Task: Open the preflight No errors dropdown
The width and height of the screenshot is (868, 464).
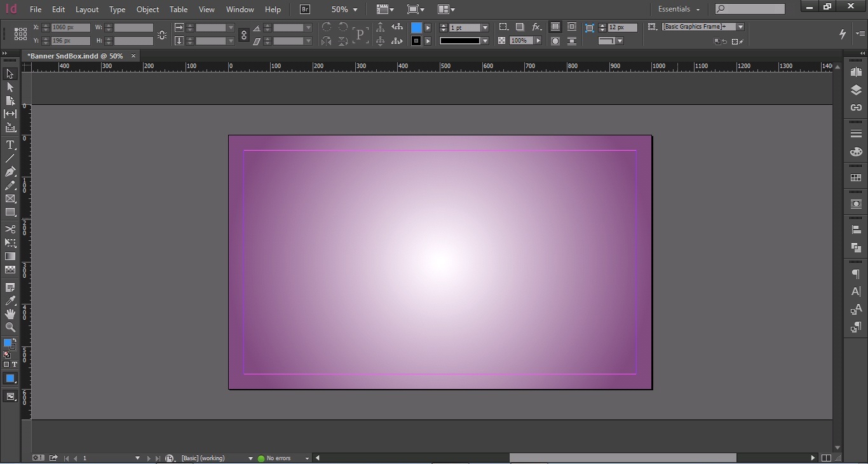Action: click(307, 458)
